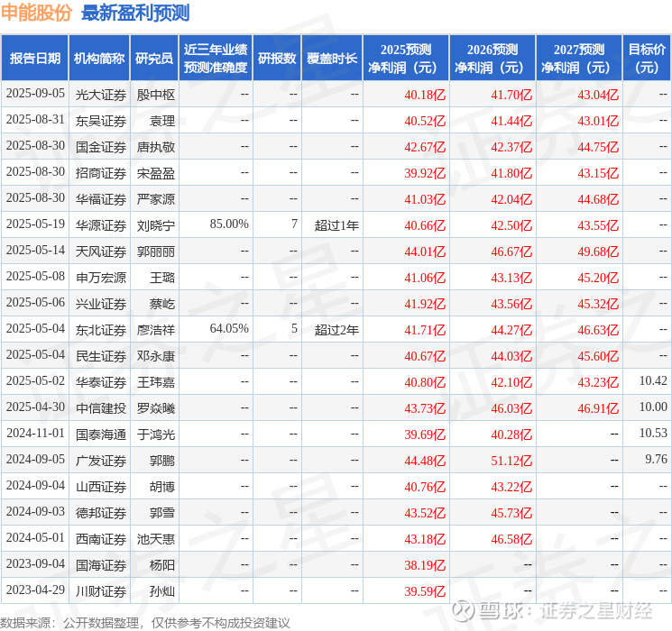Click 华福证券 institution cell
672x631 pixels.
coord(101,199)
